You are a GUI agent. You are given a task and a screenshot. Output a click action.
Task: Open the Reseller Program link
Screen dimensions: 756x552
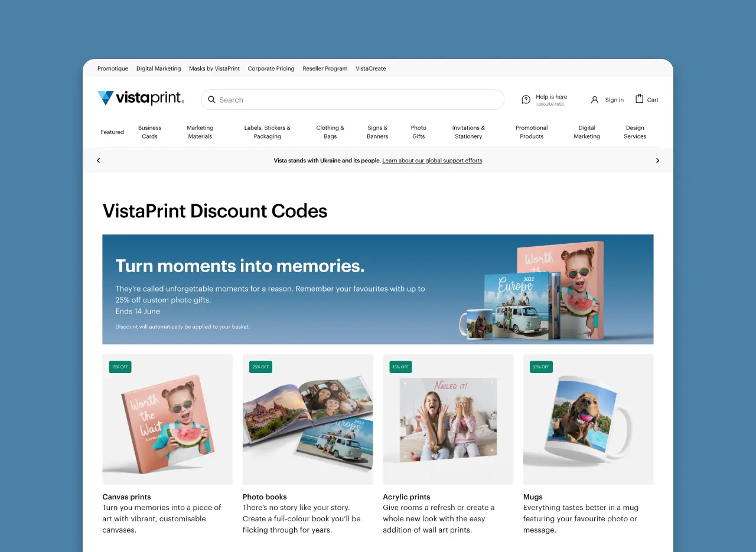click(325, 68)
